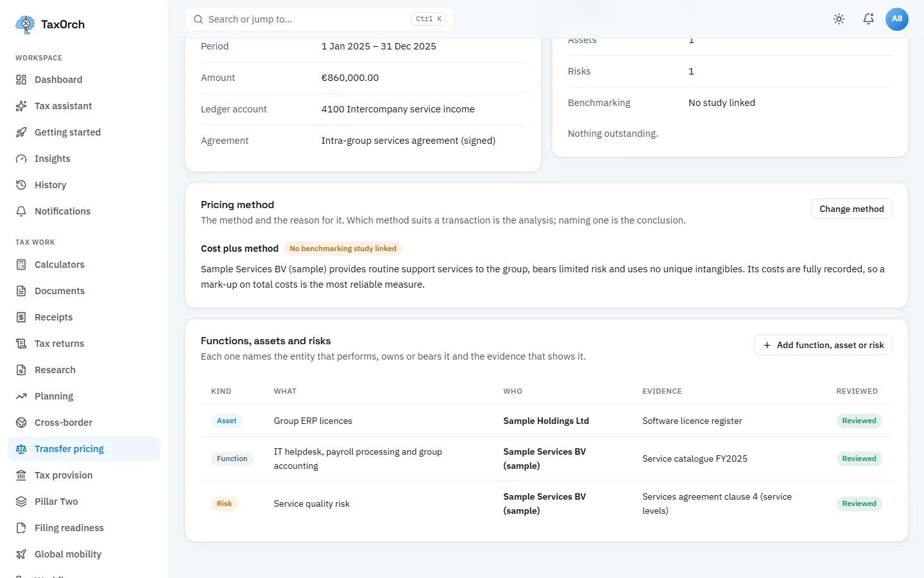Click the Filing readiness icon

tap(21, 528)
